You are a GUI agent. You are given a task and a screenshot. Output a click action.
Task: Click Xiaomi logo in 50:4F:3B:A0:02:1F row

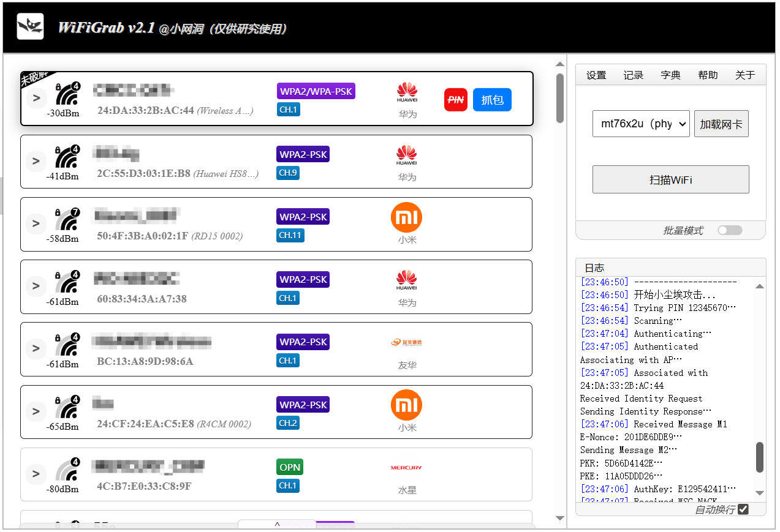(x=407, y=217)
